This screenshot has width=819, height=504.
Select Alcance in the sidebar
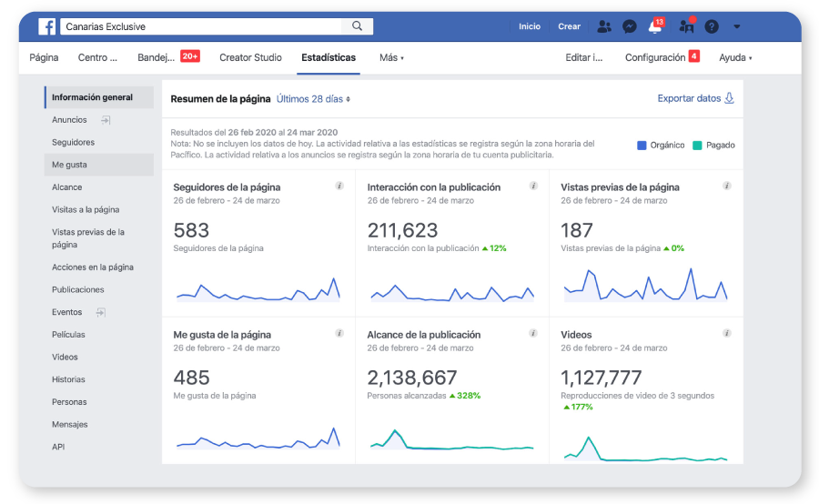click(67, 187)
